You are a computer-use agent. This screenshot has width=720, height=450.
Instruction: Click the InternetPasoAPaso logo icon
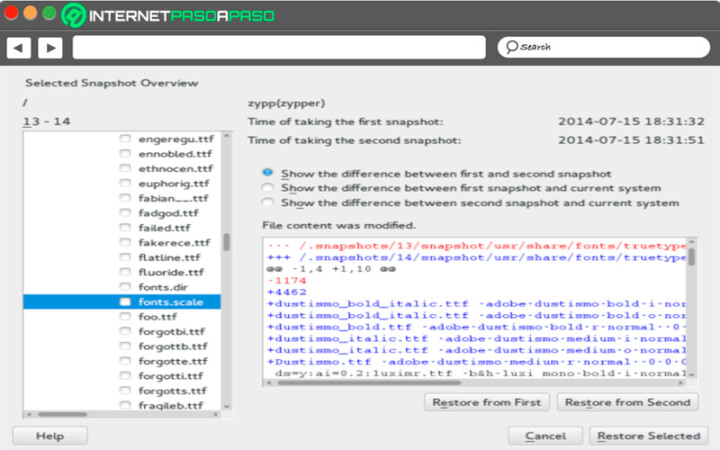pos(74,15)
